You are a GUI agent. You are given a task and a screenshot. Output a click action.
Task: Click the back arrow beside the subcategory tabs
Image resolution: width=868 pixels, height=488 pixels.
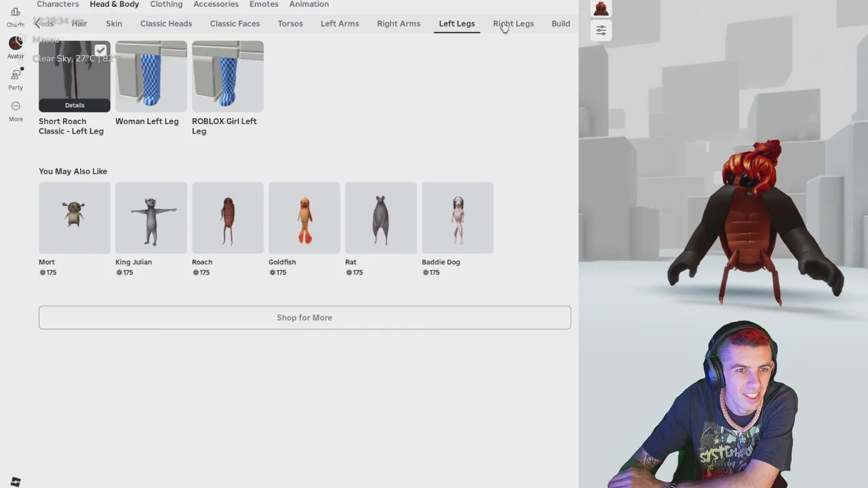(37, 24)
